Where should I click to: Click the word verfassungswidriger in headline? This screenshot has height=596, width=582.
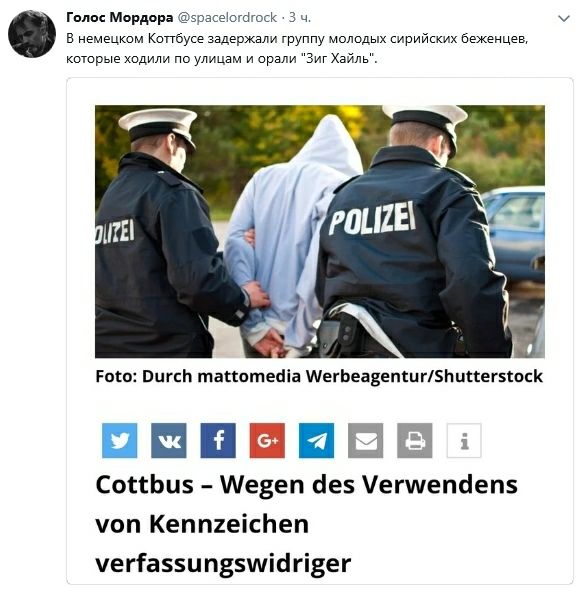pos(223,563)
